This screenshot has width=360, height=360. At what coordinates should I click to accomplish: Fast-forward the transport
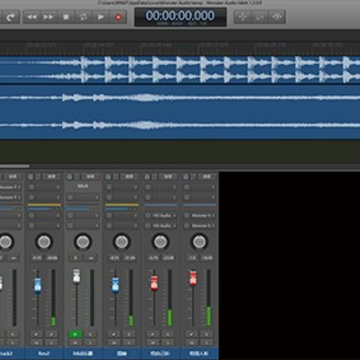[49, 17]
